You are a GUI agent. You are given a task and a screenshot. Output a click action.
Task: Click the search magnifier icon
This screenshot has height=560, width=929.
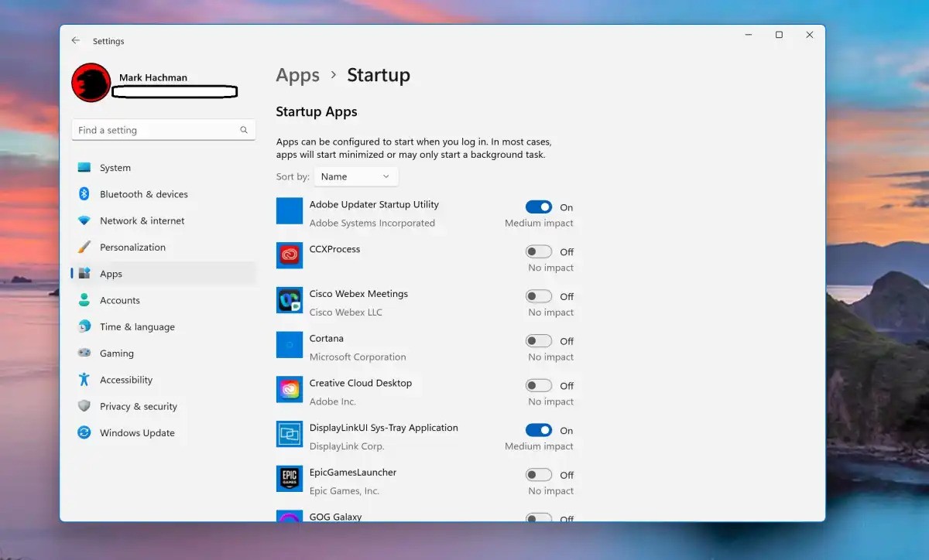click(244, 130)
